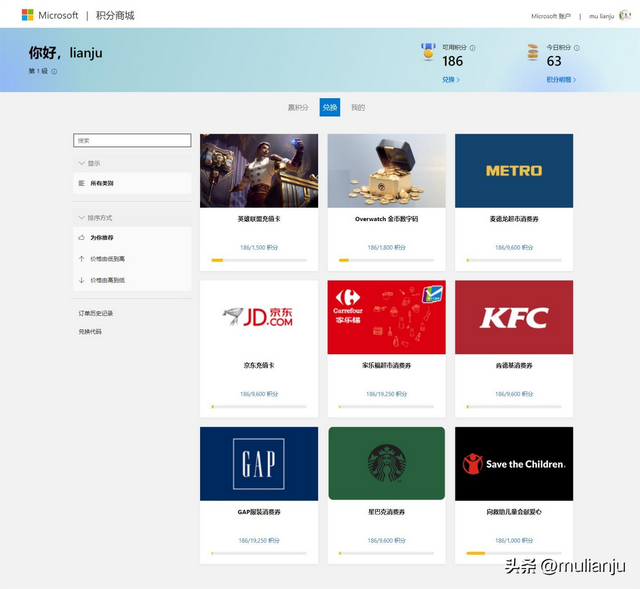Click 186/19,250 积分 on Carrefour card
This screenshot has height=589, width=640.
click(x=387, y=394)
